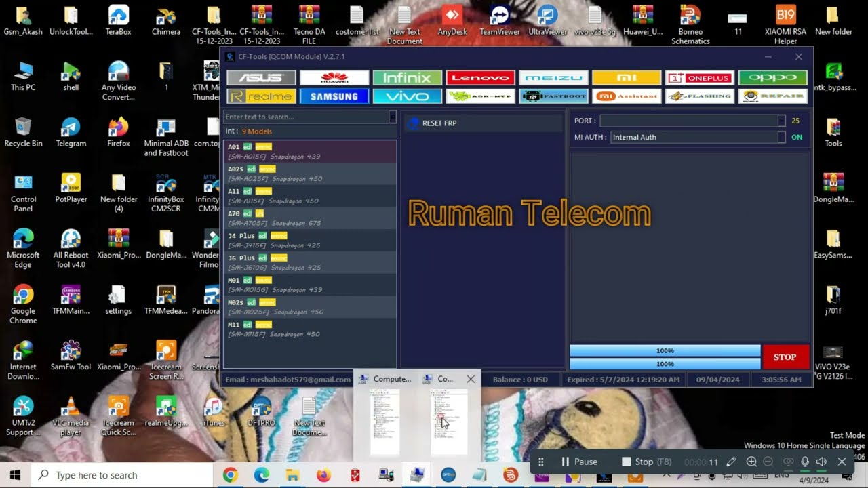Open the PotPlayer desktop shortcut

(x=71, y=188)
